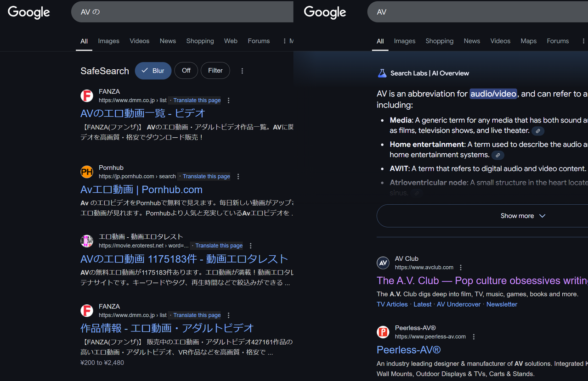Click the https://www.avclub.com URL text

click(x=424, y=267)
